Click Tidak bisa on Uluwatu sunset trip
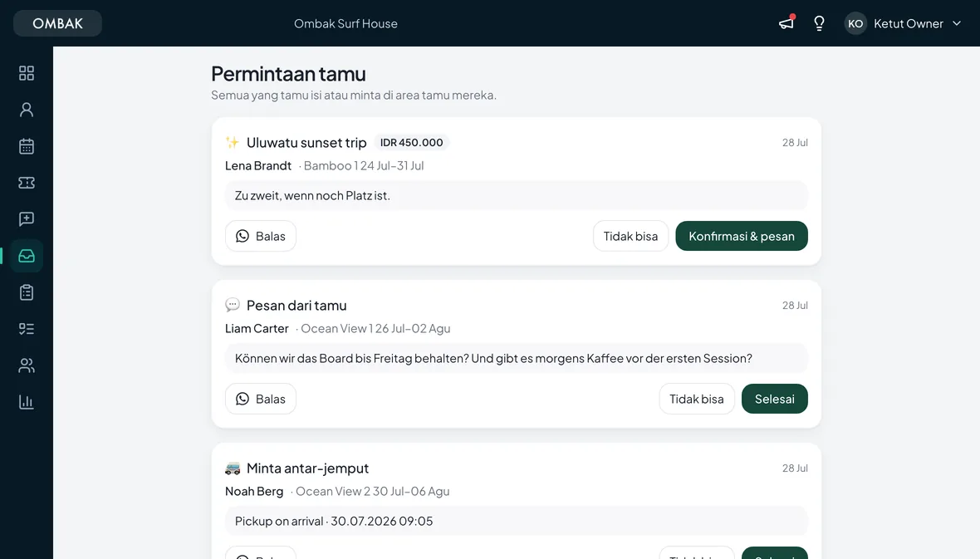 click(x=630, y=236)
